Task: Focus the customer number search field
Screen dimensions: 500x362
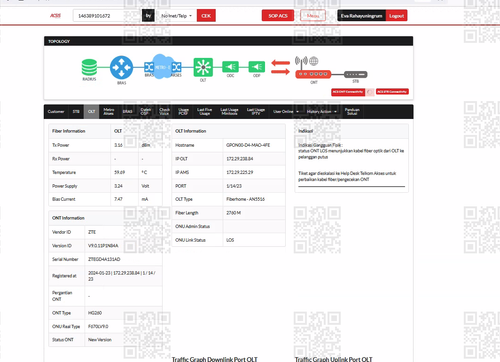Action: point(107,16)
